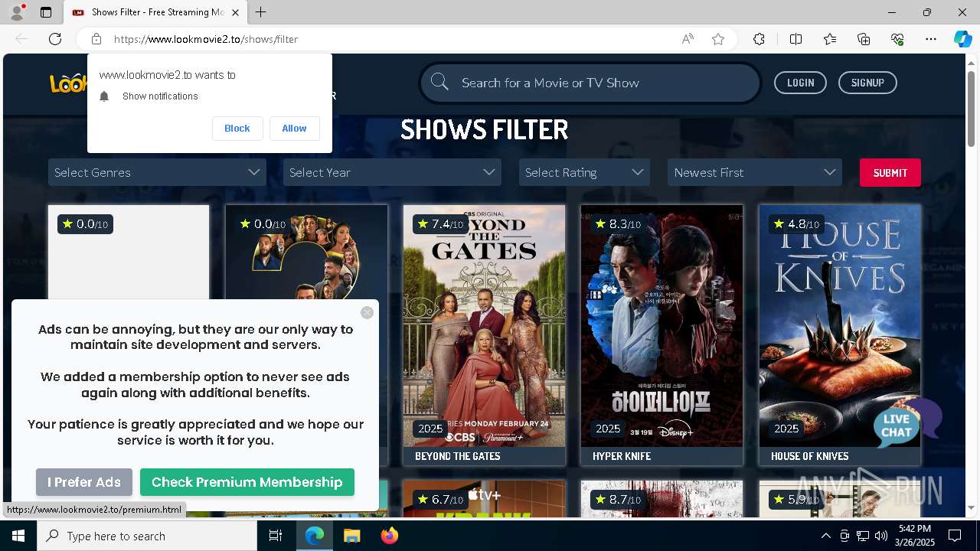Click the address bar URL
The height and width of the screenshot is (551, 980).
pos(206,39)
